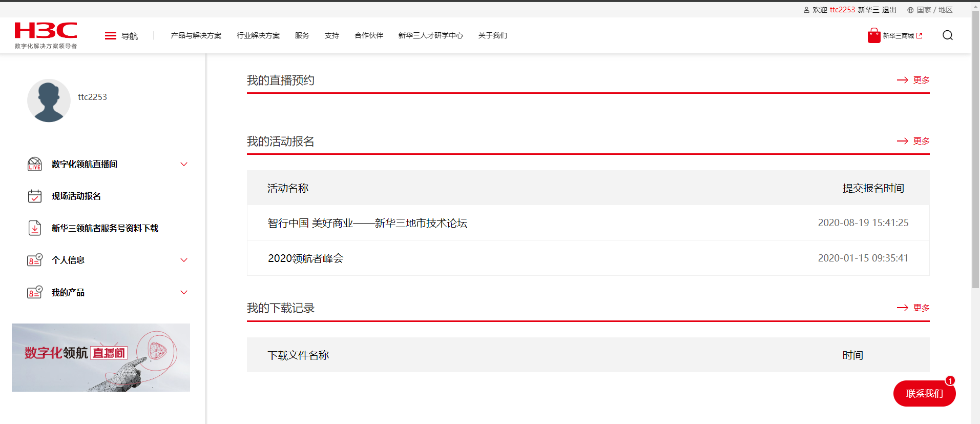
Task: Click the H3C logo
Action: (46, 31)
